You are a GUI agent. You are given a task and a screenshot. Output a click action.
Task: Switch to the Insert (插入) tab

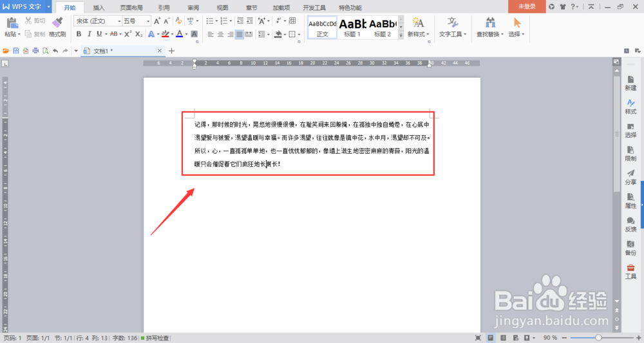pyautogui.click(x=99, y=7)
